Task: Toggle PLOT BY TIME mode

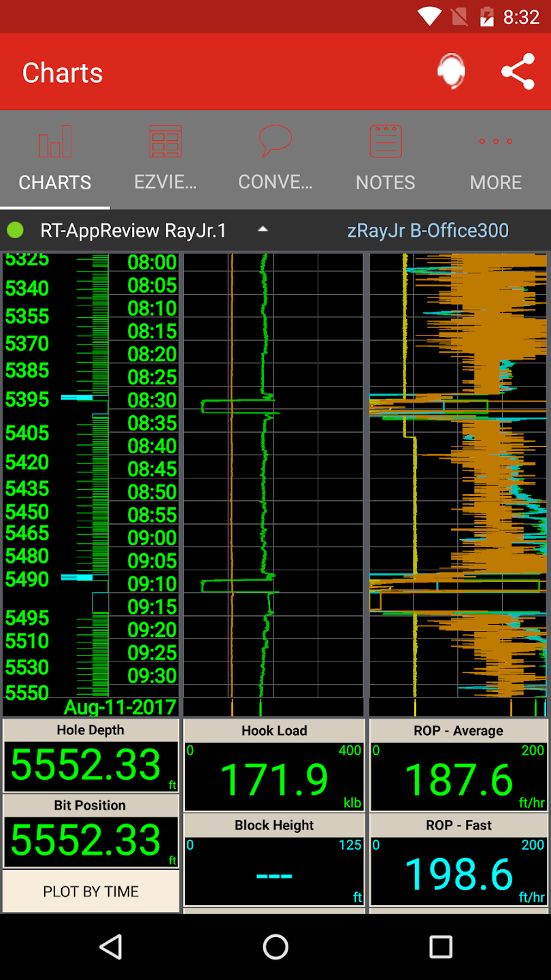Action: [91, 892]
